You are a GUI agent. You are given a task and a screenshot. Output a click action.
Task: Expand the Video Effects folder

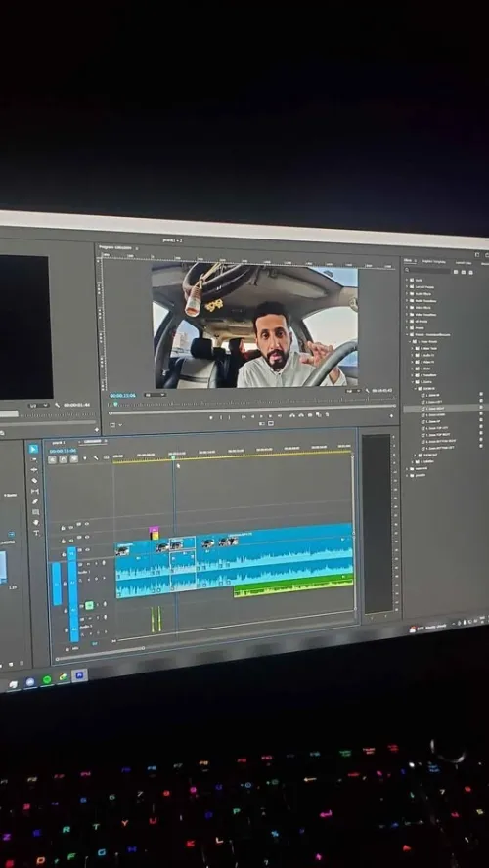(x=407, y=307)
